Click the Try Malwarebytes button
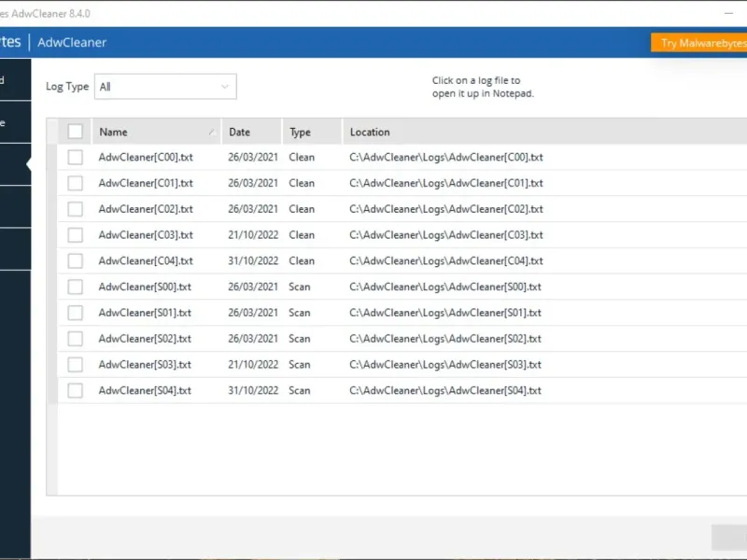This screenshot has width=747, height=560. (698, 43)
